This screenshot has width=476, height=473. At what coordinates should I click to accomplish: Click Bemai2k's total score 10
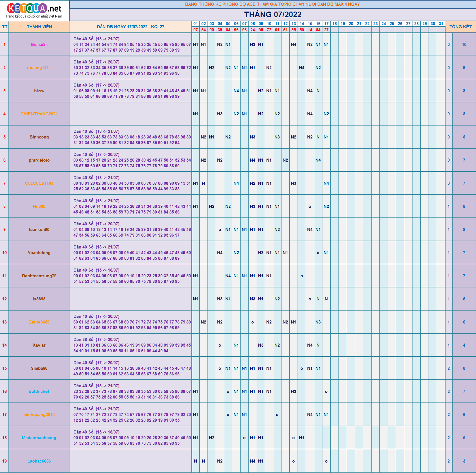coord(464,45)
